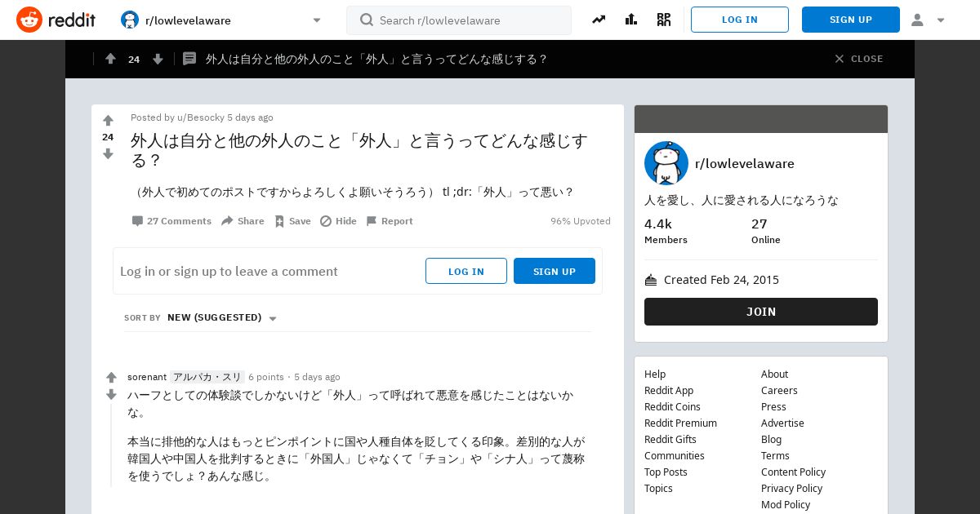Hide the post
This screenshot has height=514, width=980.
338,221
